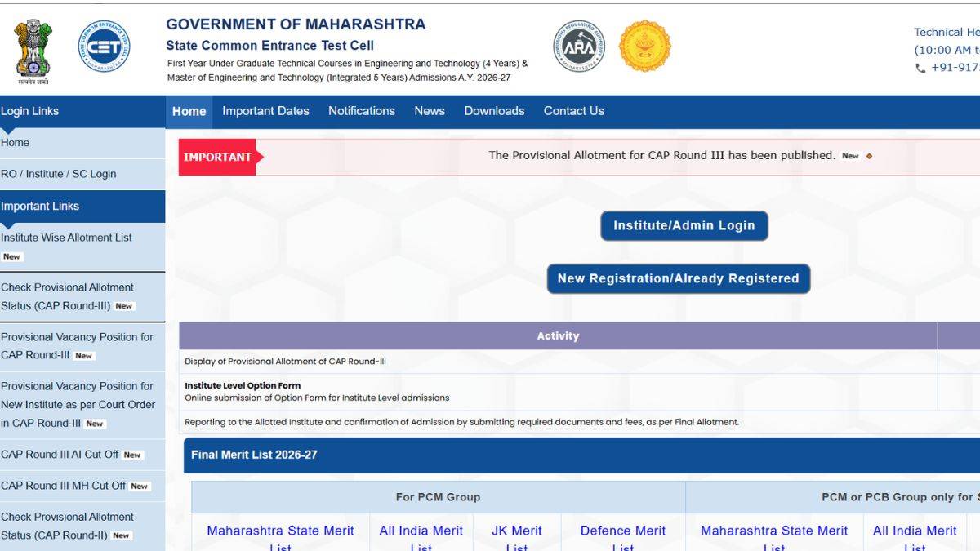Open the Important Dates menu item
980x551 pixels.
pos(265,111)
